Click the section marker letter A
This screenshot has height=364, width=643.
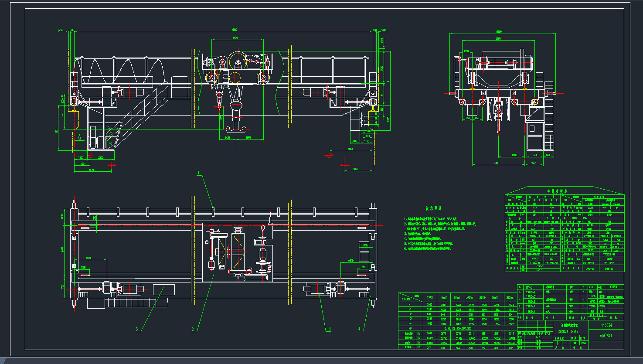[79, 137]
